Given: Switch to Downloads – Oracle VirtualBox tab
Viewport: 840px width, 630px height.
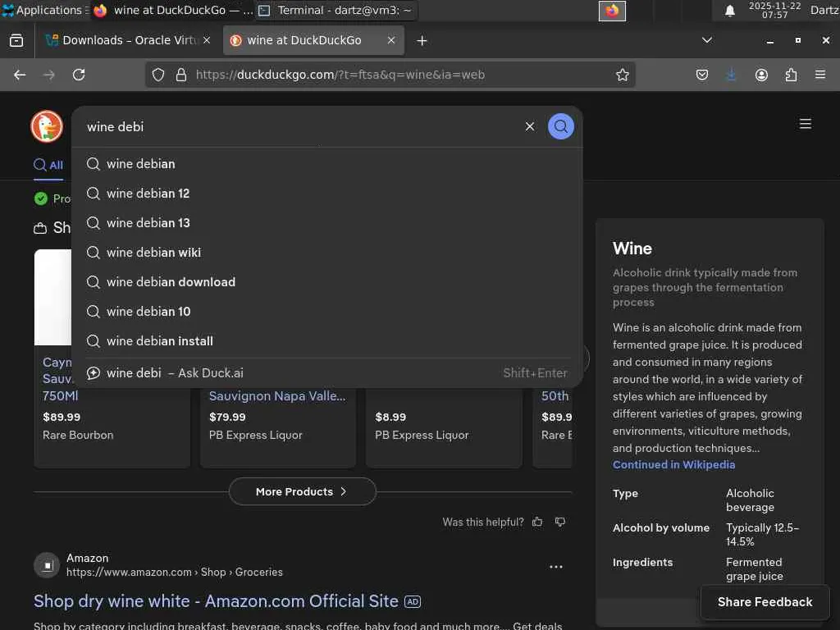Looking at the screenshot, I should click(x=127, y=40).
